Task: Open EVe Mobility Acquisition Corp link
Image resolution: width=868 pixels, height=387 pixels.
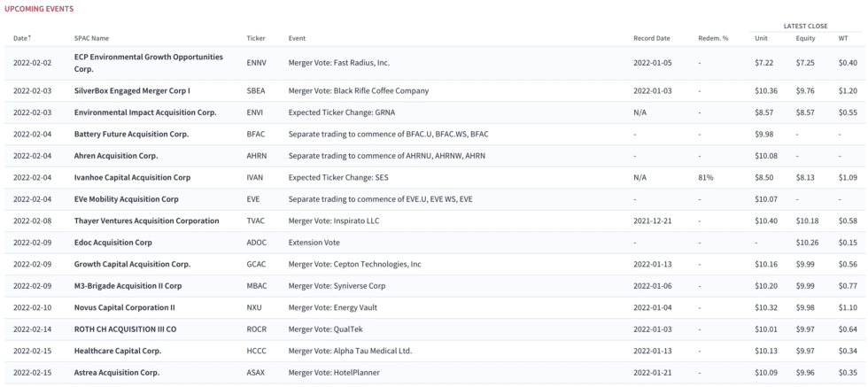Action: pyautogui.click(x=126, y=199)
